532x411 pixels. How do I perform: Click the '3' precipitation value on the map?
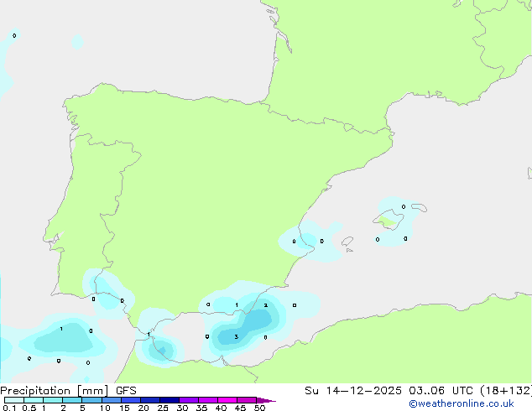237,336
